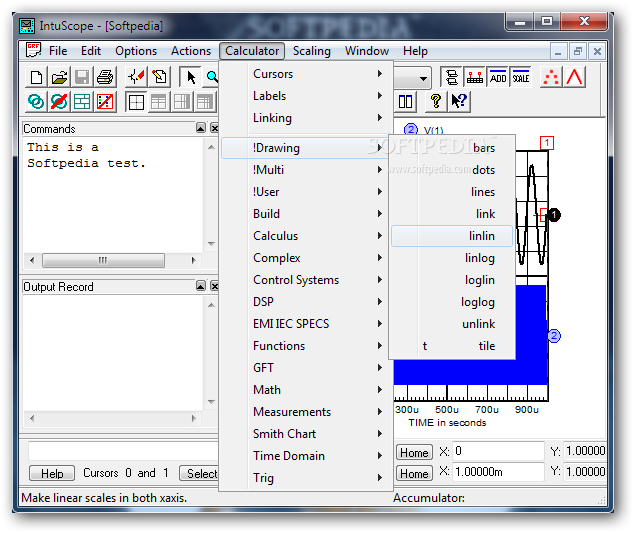
Task: Expand the Calculus submenu
Action: click(306, 236)
